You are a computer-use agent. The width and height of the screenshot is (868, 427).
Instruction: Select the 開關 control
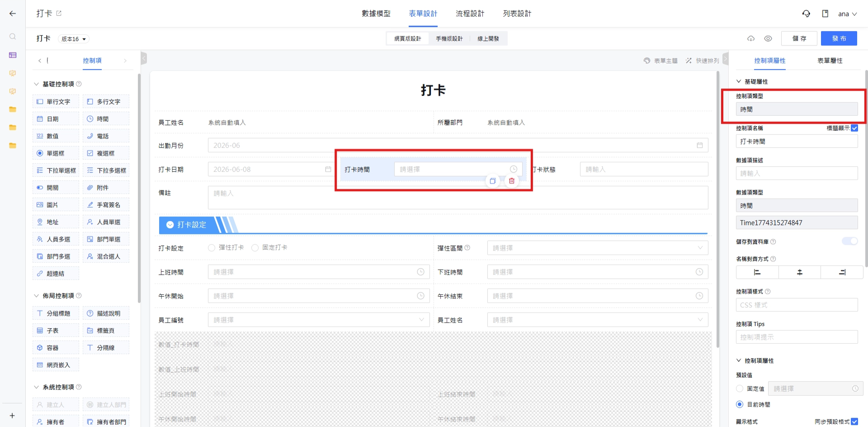point(56,187)
